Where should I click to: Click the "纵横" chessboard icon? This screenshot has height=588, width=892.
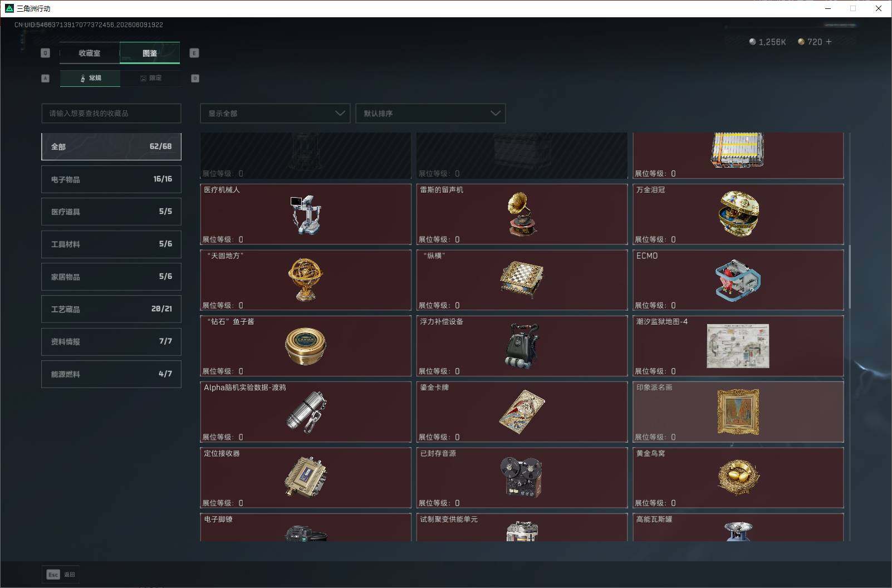(x=521, y=280)
